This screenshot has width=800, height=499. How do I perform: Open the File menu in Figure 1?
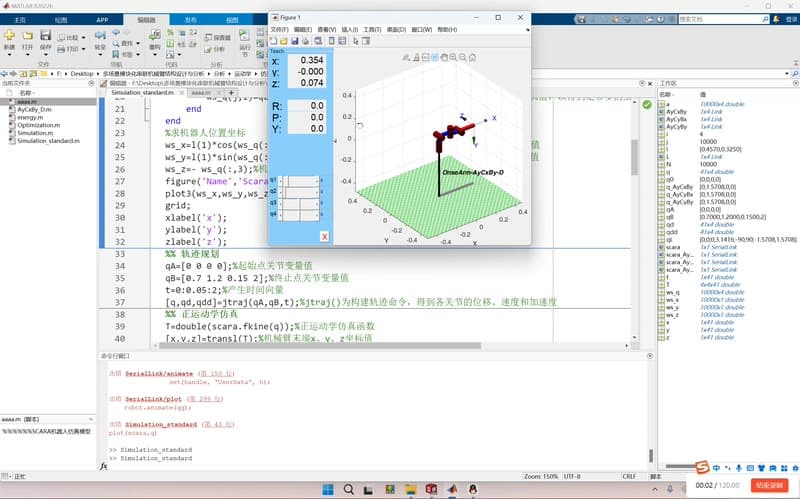tap(279, 30)
